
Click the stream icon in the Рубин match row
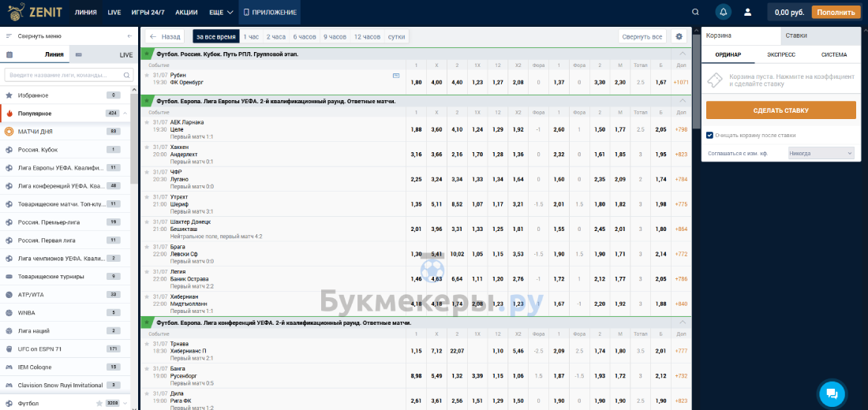(396, 75)
